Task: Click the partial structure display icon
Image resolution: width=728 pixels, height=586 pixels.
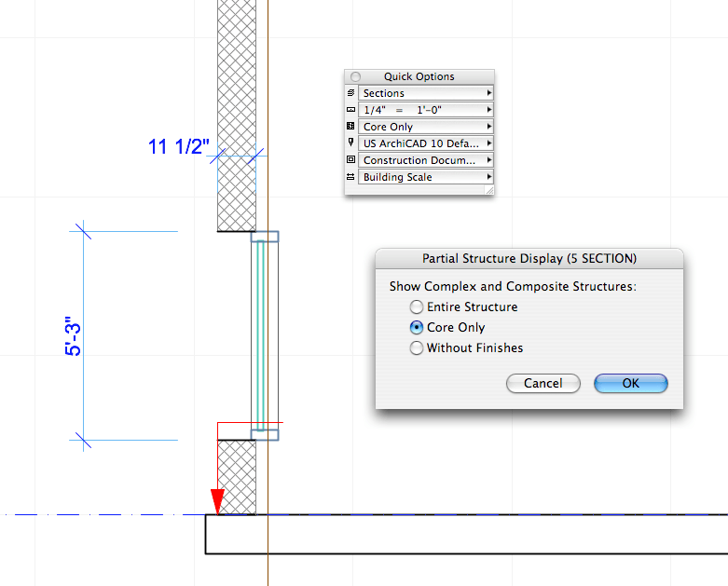Action: (x=351, y=126)
